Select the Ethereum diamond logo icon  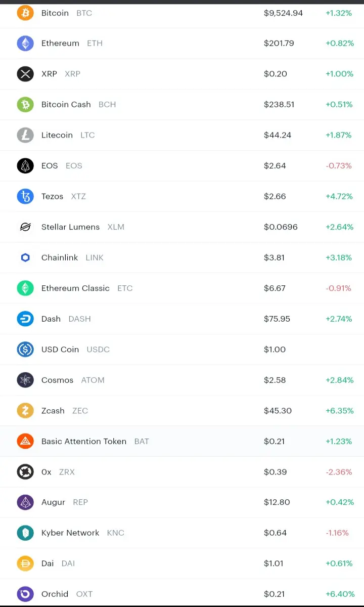click(25, 44)
